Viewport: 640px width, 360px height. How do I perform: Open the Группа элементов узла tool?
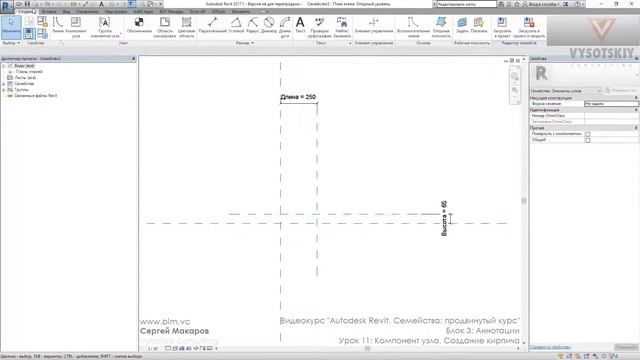coord(104,27)
